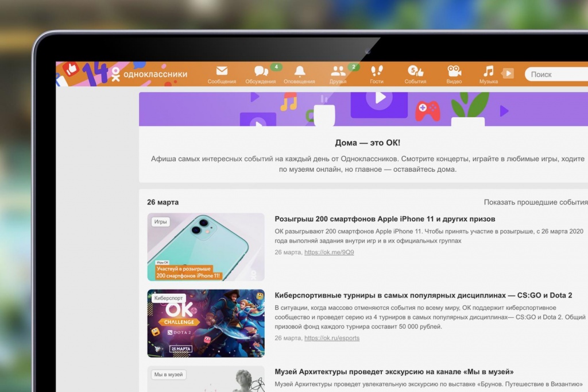Open События thumbs-up icon
This screenshot has height=392, width=588.
[416, 71]
